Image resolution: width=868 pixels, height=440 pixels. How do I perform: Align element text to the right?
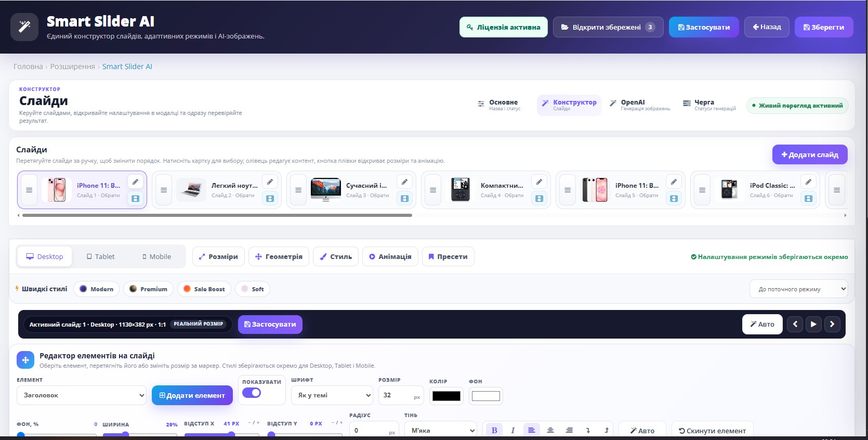(x=569, y=430)
